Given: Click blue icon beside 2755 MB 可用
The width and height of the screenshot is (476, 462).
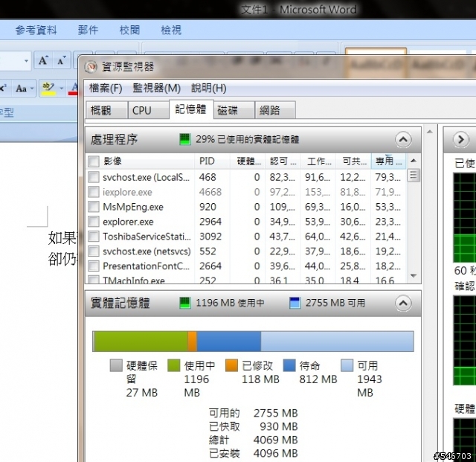Looking at the screenshot, I should pos(295,303).
